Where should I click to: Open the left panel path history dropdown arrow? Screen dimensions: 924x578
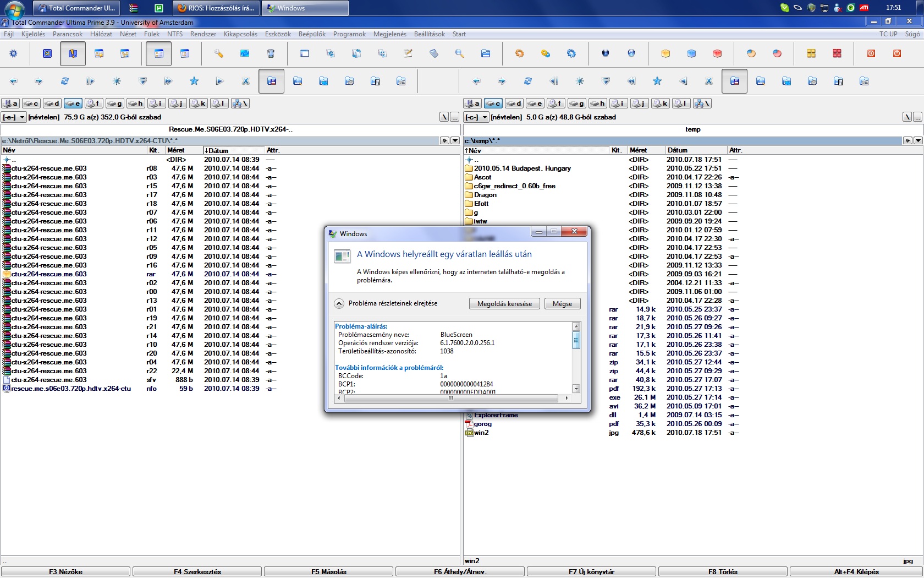[455, 141]
